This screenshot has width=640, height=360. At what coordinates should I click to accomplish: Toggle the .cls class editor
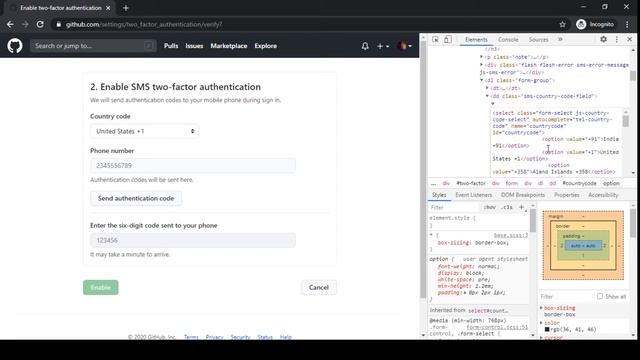[x=507, y=207]
